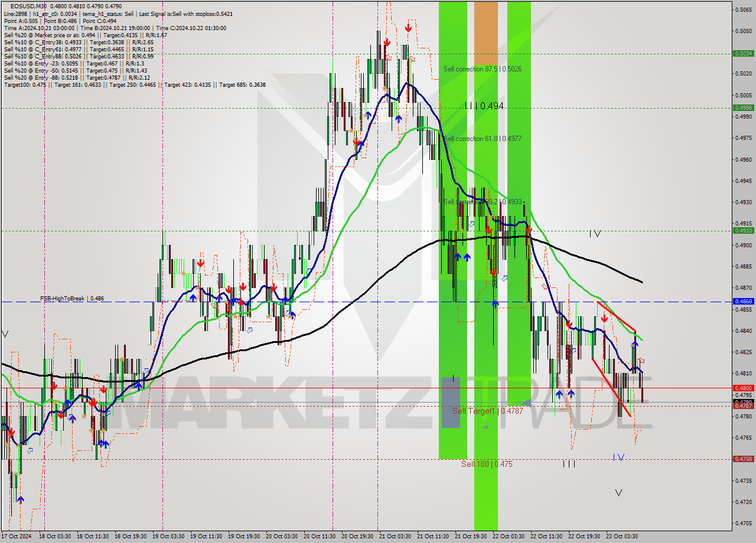The height and width of the screenshot is (543, 756).
Task: Click the '19 Oct 03:30' time label
Action: pyautogui.click(x=168, y=537)
